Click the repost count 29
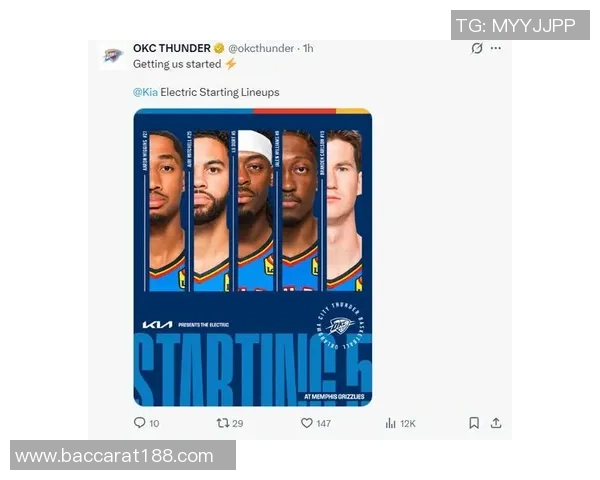This screenshot has height=480, width=600. tap(238, 423)
